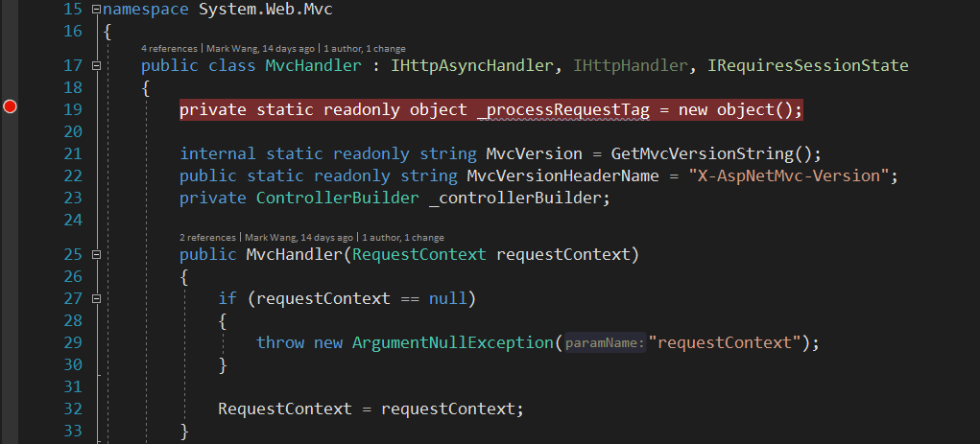Click the paramName: inline hint
This screenshot has height=444, width=980.
coord(604,343)
